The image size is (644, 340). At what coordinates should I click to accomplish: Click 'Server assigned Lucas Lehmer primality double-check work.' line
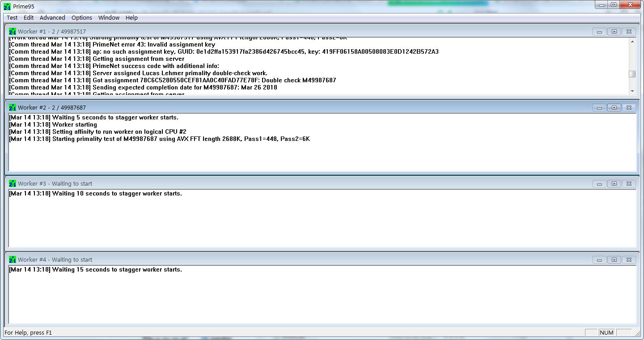(x=138, y=73)
